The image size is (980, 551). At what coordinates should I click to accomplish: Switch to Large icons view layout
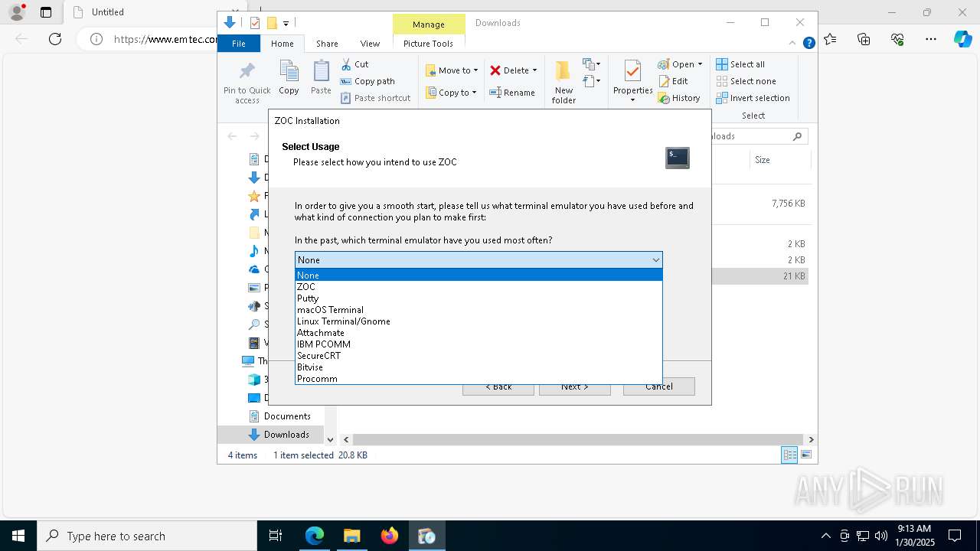click(806, 455)
